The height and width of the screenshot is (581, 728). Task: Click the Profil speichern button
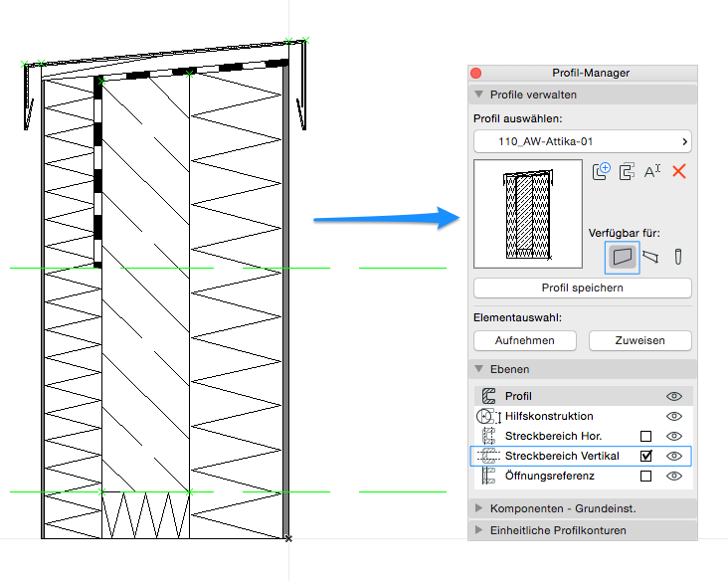pos(583,288)
